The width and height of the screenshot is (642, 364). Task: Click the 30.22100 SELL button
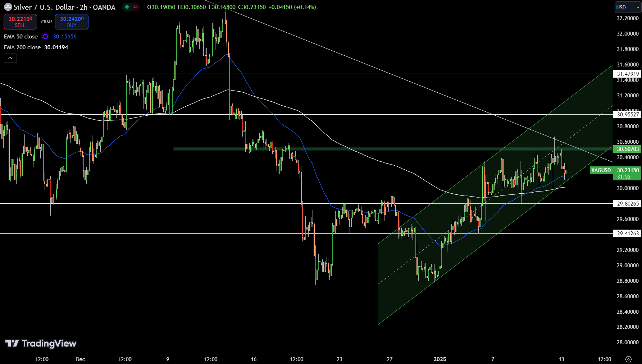click(x=20, y=22)
